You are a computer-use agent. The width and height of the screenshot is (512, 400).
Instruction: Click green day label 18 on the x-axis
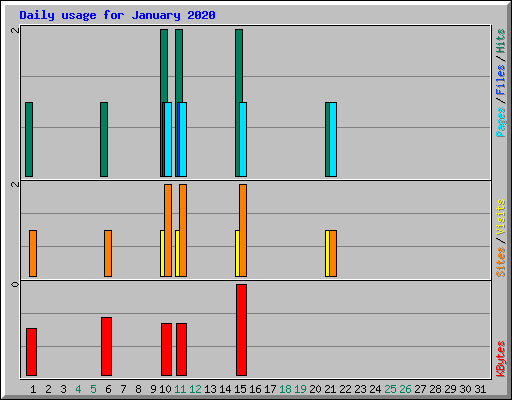pyautogui.click(x=285, y=389)
